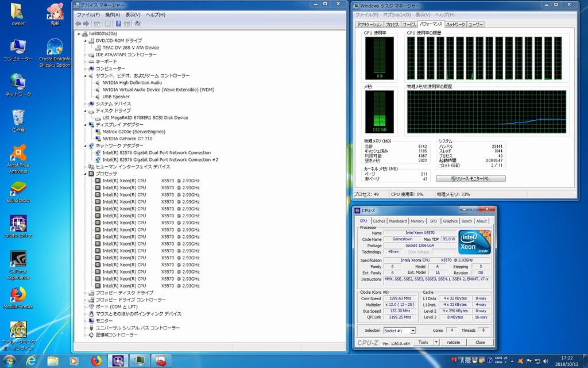The height and width of the screenshot is (368, 588).
Task: Collapse the ネットワーク アダプター node
Action: pos(85,145)
